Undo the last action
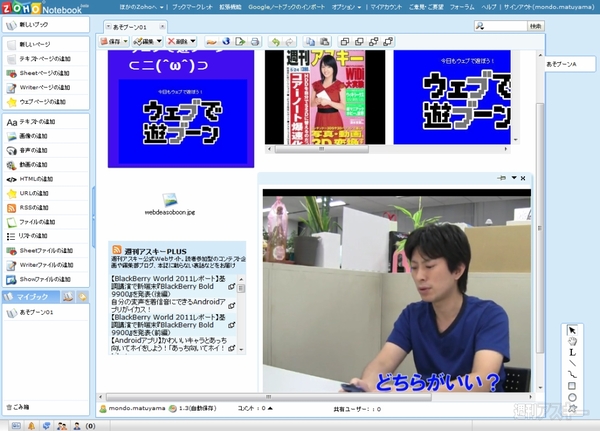This screenshot has width=600, height=431. pos(275,41)
